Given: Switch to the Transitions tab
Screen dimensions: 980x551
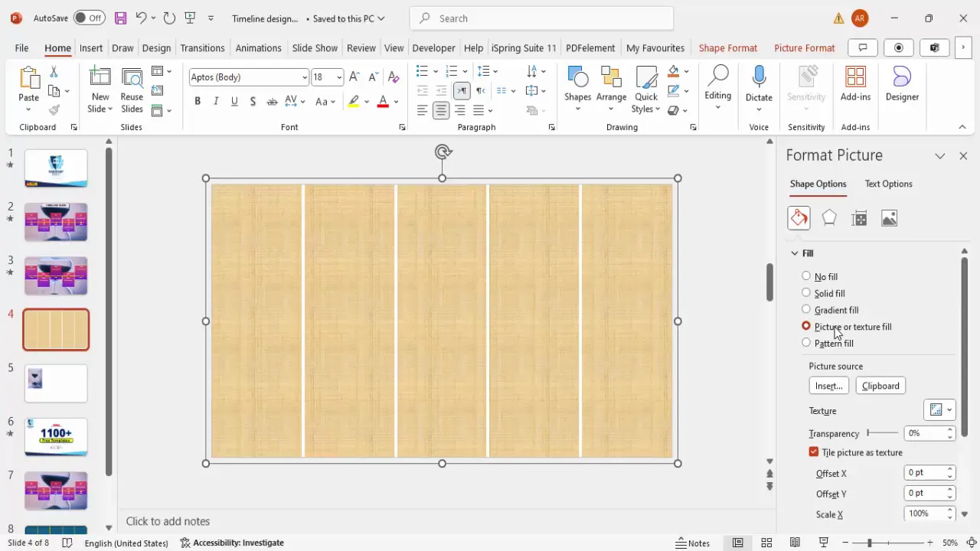Looking at the screenshot, I should click(202, 47).
